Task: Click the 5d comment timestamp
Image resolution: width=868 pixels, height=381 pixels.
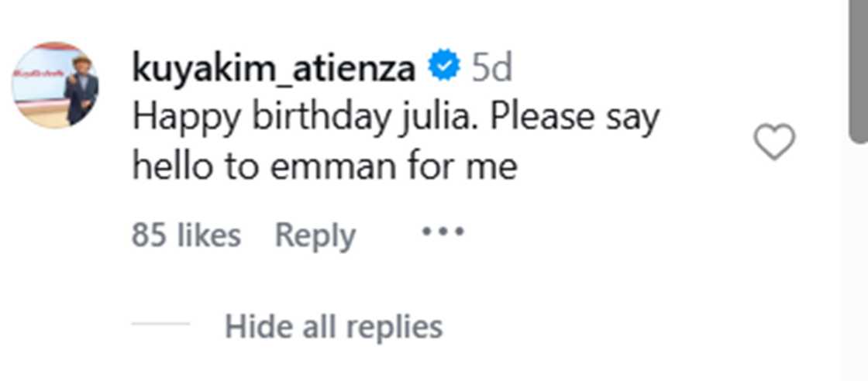Action: [x=492, y=69]
